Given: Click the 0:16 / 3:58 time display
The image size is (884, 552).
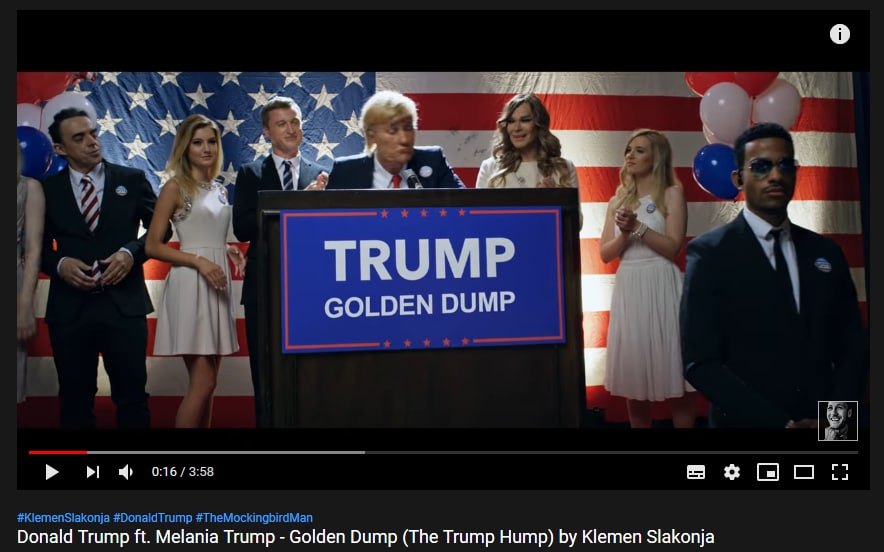Looking at the screenshot, I should click(183, 471).
